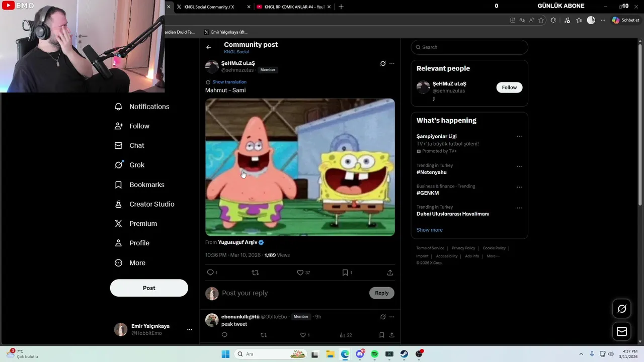Open the #GENKM trending topic
Screen dimensions: 644x362
[428, 193]
